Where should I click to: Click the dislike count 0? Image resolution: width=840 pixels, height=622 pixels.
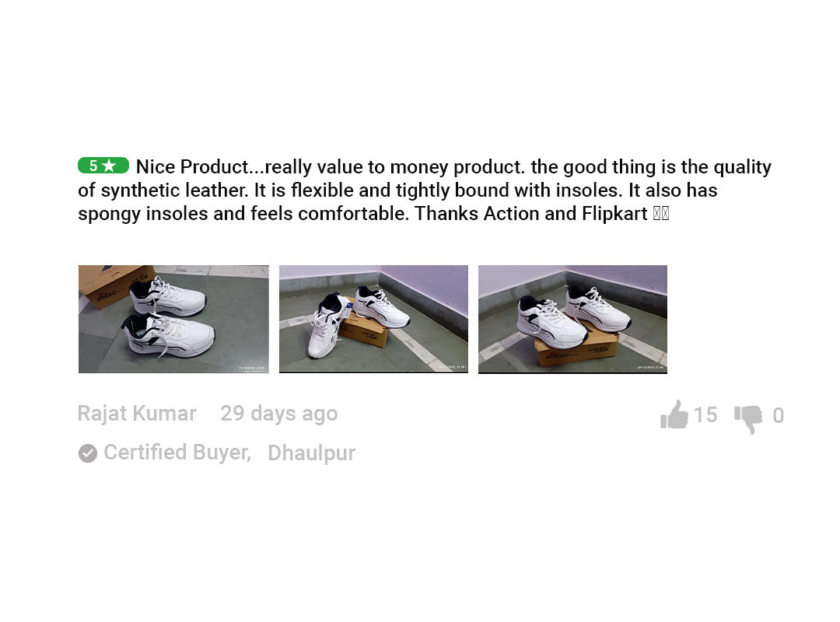tap(778, 417)
